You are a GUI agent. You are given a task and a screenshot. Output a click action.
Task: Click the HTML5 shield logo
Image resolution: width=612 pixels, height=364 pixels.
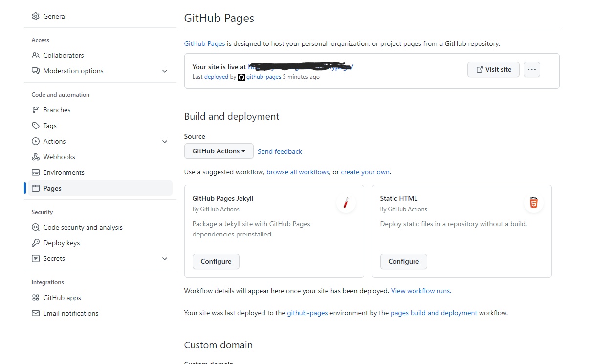tap(534, 203)
